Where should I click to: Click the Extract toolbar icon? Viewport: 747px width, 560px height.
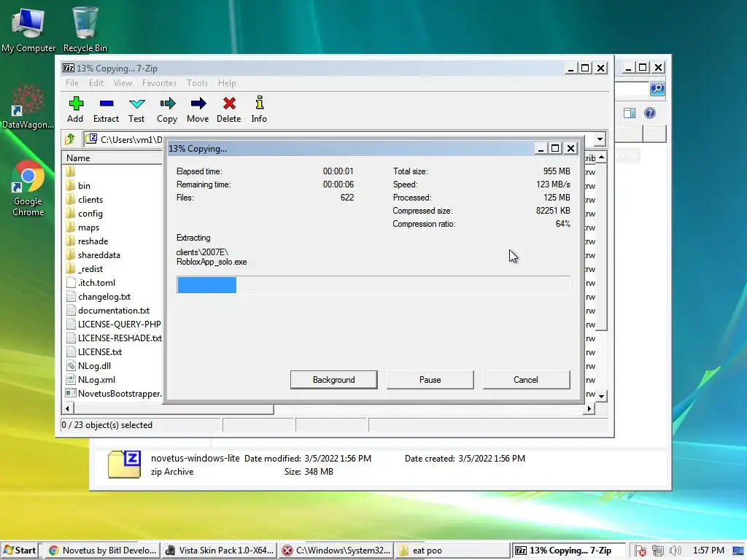(106, 109)
